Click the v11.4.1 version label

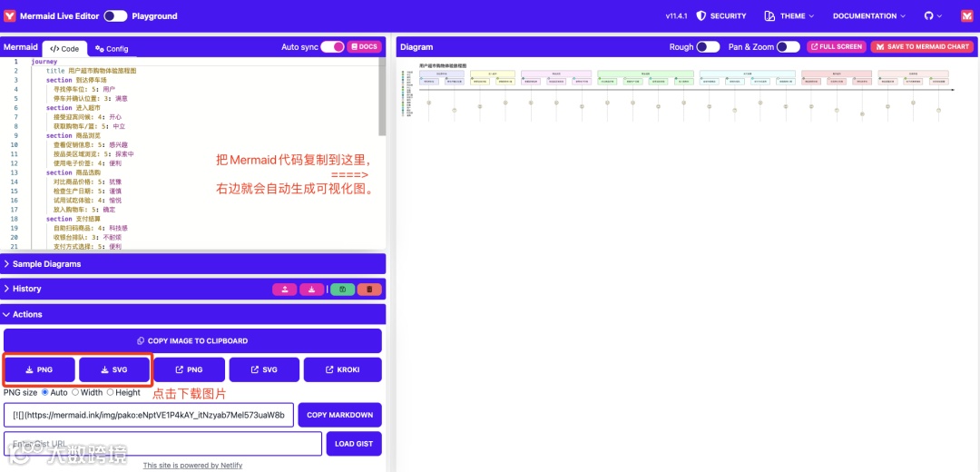pos(676,16)
